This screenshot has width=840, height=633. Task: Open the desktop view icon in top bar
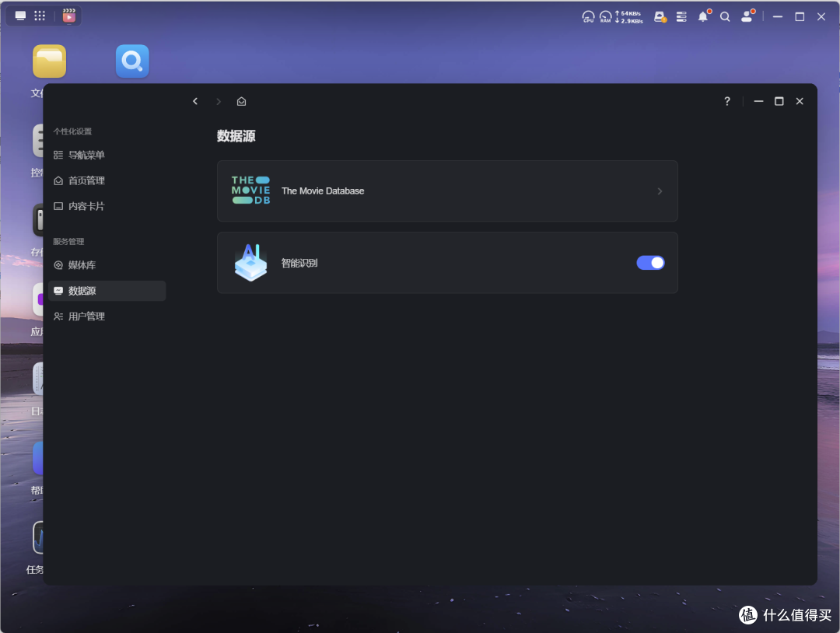[20, 16]
